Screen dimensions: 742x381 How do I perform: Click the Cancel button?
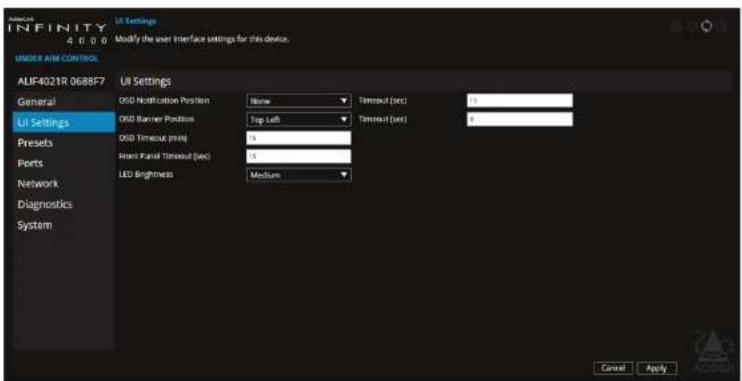[x=613, y=368]
